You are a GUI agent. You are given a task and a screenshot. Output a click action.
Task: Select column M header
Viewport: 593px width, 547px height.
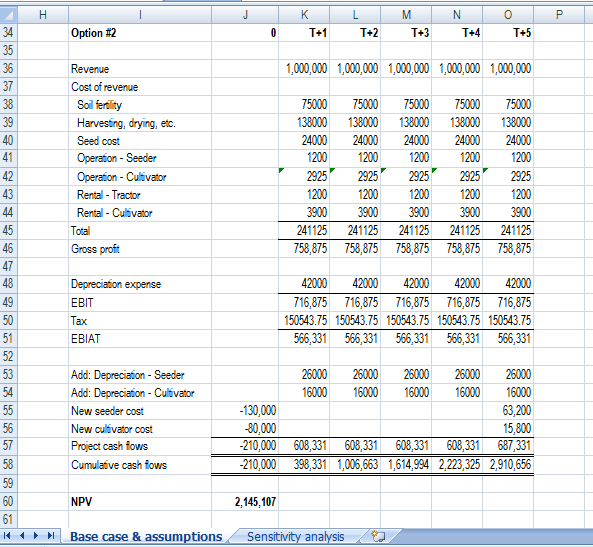coord(406,15)
